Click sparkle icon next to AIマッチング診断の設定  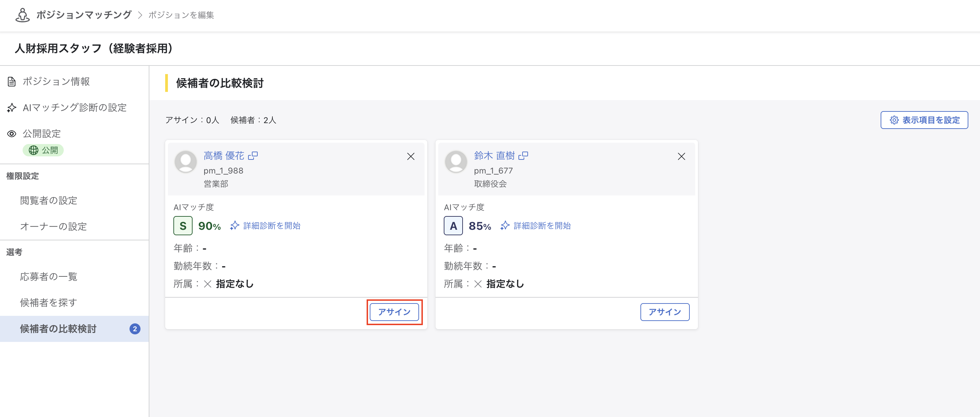tap(12, 108)
